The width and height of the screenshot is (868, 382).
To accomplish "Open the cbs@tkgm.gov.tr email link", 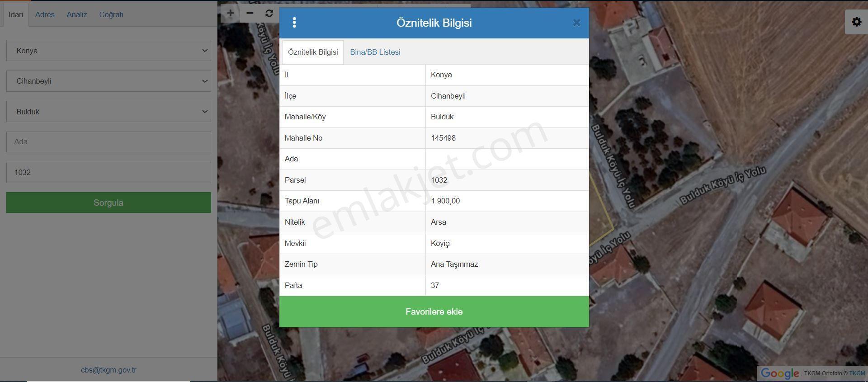I will tap(108, 370).
